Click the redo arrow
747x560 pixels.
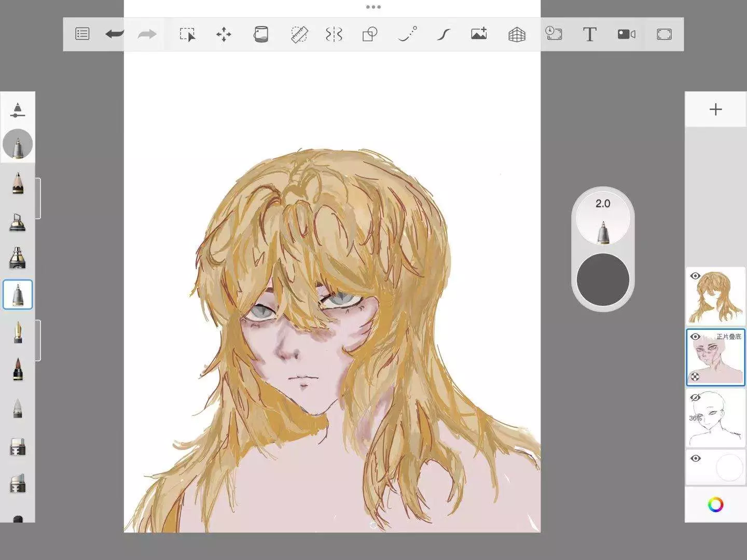tap(147, 34)
